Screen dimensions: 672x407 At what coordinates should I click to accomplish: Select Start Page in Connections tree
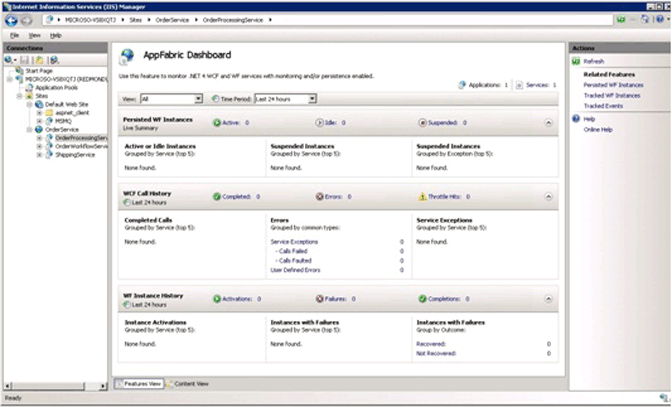pyautogui.click(x=39, y=71)
